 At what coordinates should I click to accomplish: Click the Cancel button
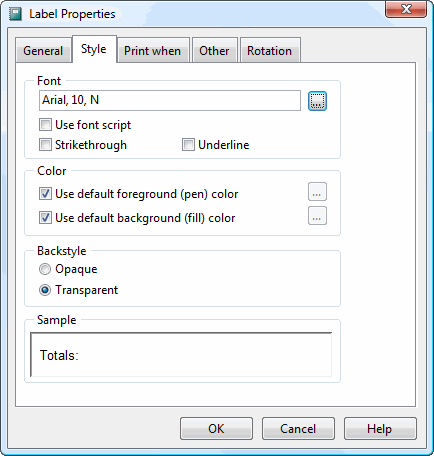point(298,429)
